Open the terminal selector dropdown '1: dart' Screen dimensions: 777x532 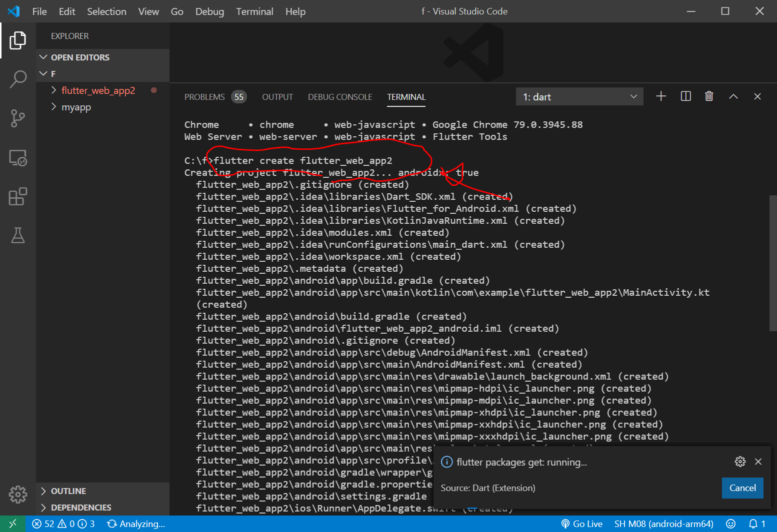(579, 96)
